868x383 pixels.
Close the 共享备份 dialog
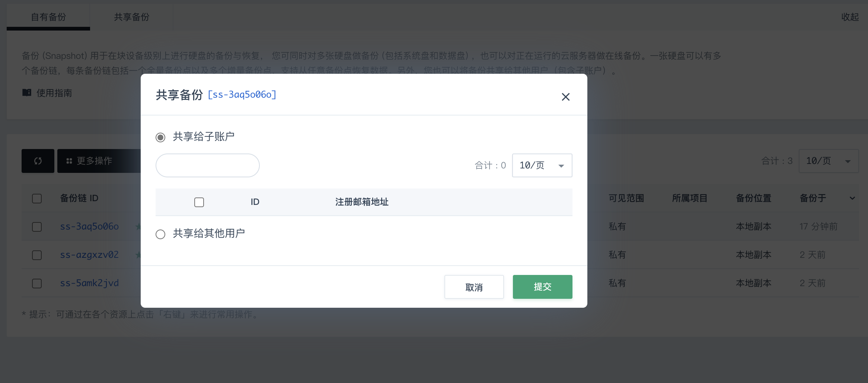pos(565,96)
